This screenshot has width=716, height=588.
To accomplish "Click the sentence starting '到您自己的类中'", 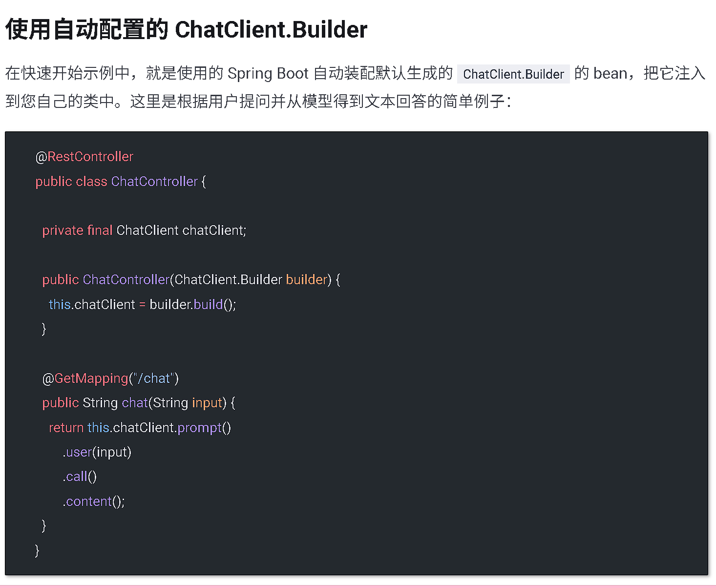I will tap(258, 102).
